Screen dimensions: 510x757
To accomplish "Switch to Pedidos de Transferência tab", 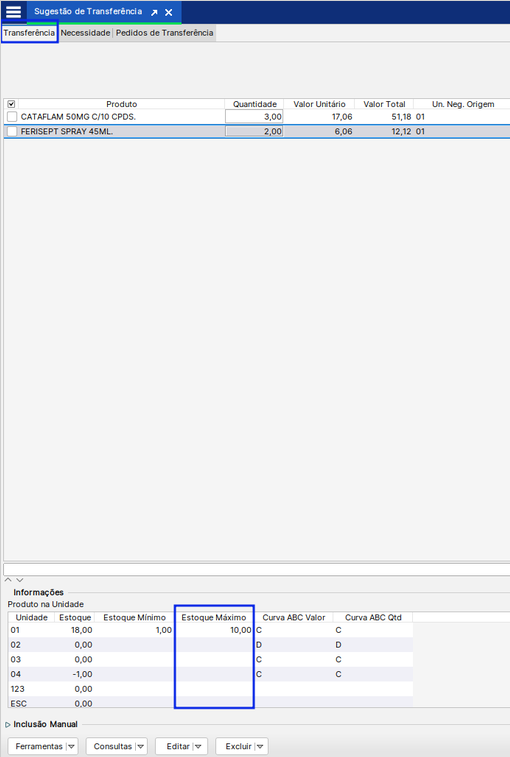I will point(164,33).
